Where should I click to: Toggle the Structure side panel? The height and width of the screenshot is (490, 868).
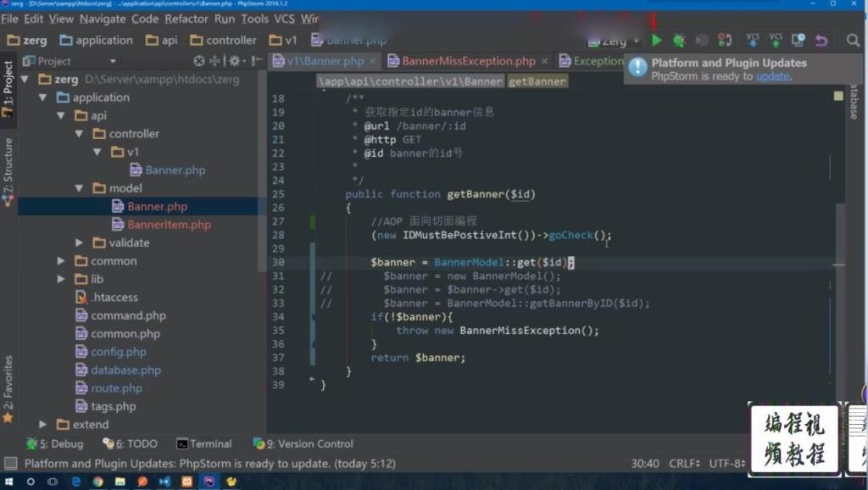(8, 171)
